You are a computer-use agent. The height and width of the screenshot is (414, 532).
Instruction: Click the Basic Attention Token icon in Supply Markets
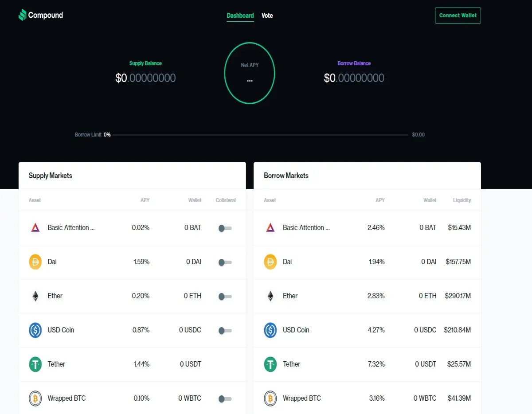point(35,227)
